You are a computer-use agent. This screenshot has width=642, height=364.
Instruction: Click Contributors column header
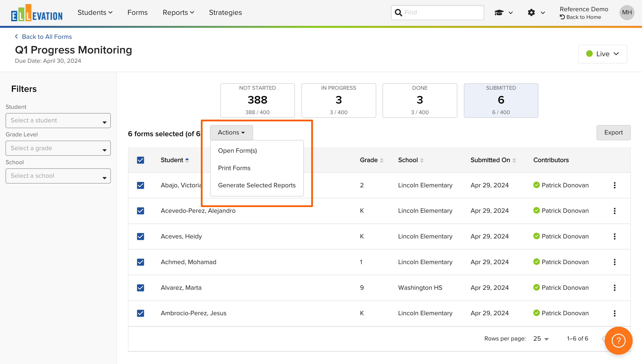click(x=551, y=160)
